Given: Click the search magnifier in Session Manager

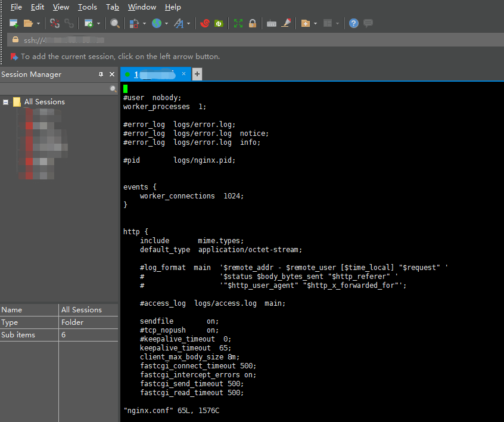Looking at the screenshot, I should (x=113, y=88).
